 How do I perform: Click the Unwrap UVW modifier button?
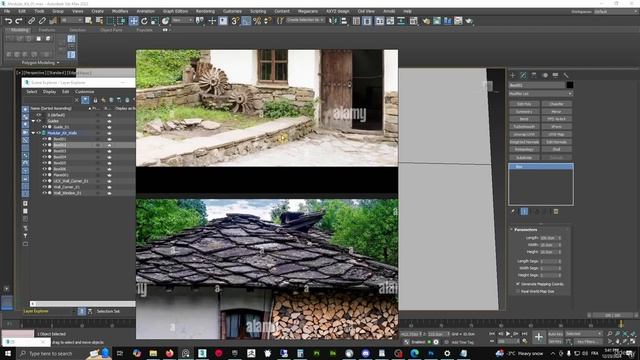(x=524, y=134)
